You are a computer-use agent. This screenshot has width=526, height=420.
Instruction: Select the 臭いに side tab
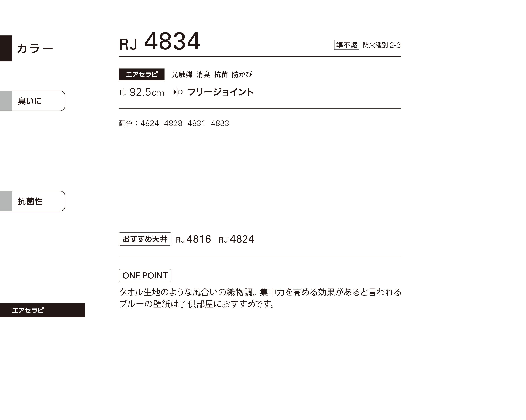click(x=32, y=101)
